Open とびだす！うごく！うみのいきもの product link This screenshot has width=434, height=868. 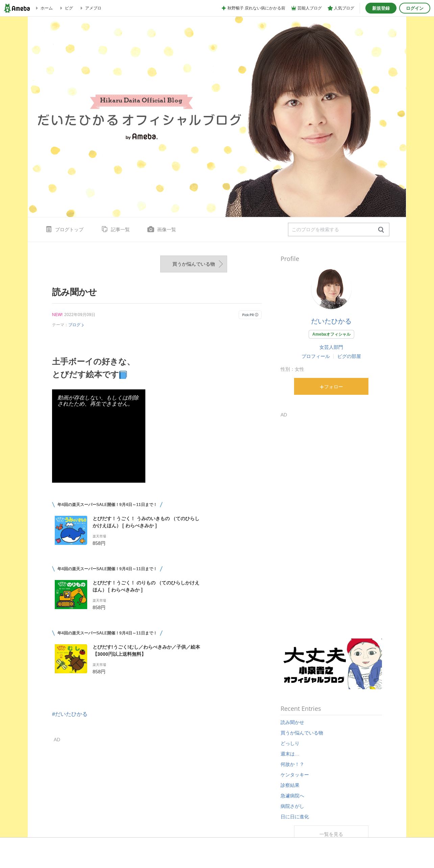coord(146,522)
